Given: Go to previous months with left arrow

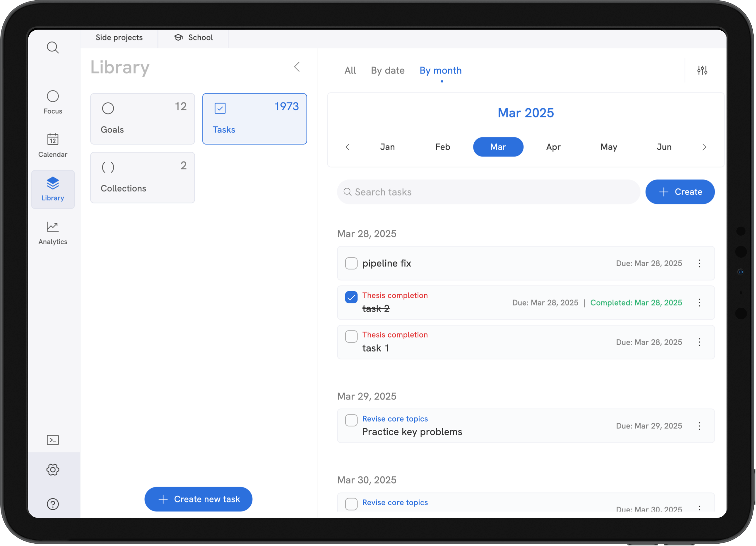Looking at the screenshot, I should click(x=348, y=147).
